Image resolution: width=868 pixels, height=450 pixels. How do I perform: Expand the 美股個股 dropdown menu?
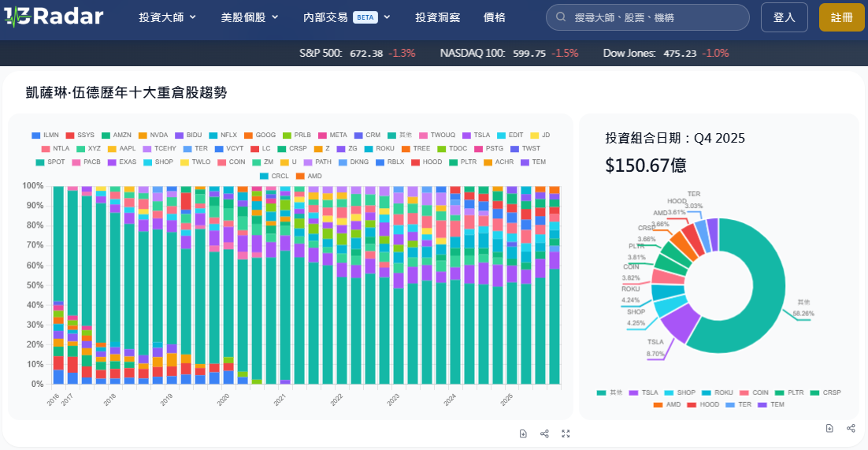coord(250,17)
